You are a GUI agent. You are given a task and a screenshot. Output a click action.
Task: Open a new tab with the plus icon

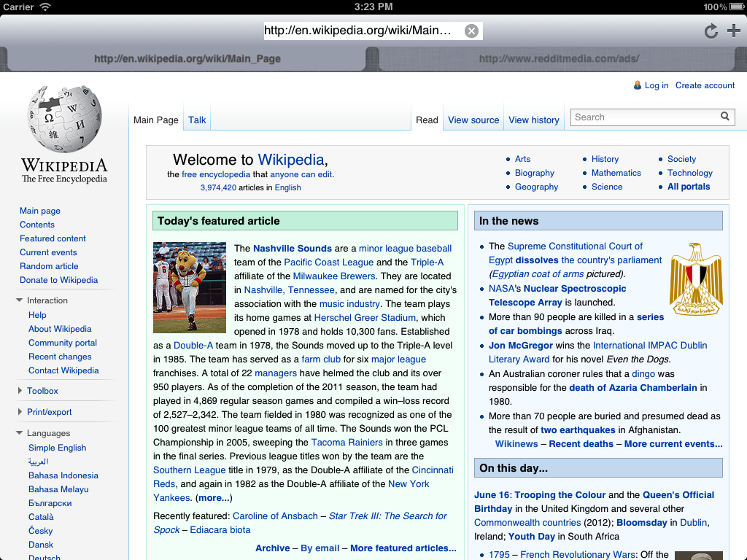coord(734,31)
